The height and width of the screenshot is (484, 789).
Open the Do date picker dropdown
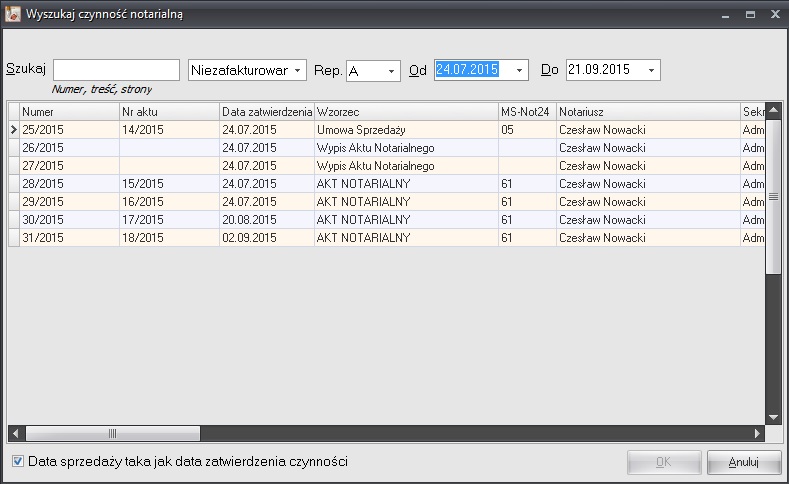coord(652,70)
